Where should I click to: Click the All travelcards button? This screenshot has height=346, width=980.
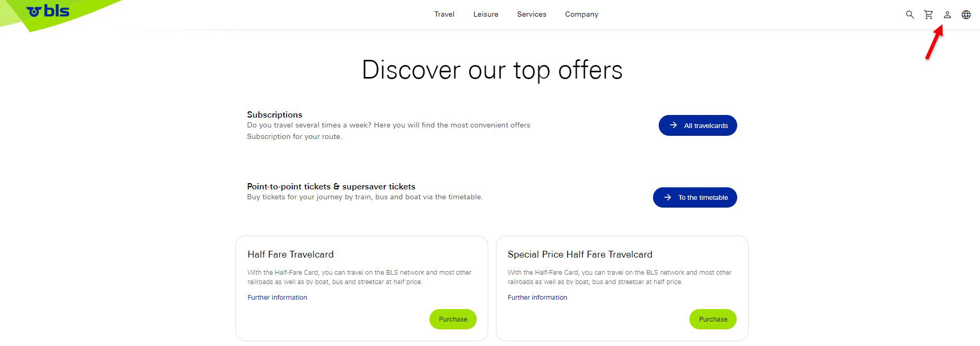pos(698,125)
